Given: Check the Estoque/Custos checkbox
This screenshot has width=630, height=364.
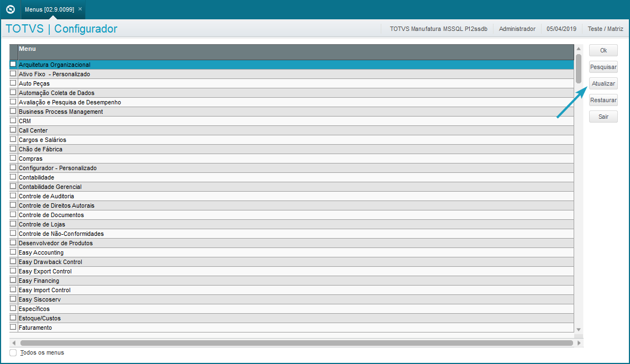Looking at the screenshot, I should pos(13,318).
